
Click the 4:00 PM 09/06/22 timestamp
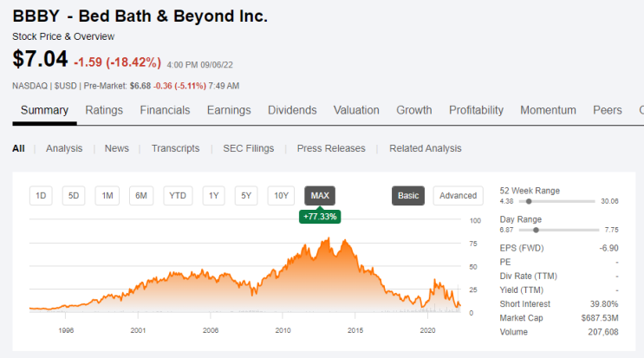[x=199, y=65]
